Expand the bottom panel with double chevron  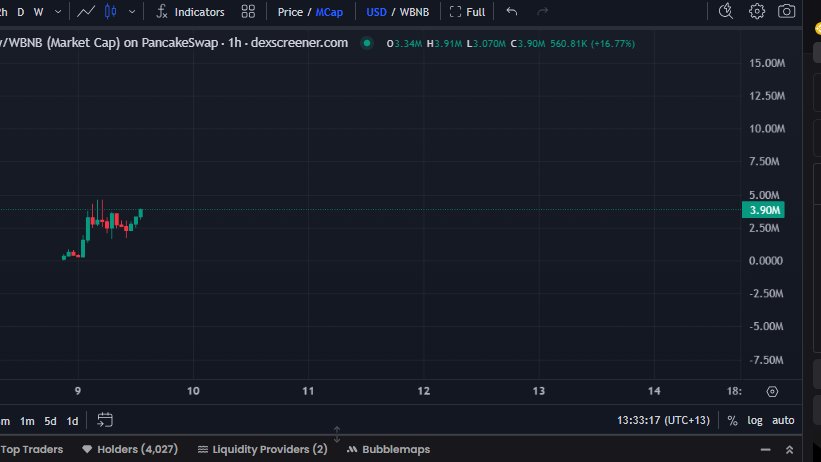click(x=789, y=449)
